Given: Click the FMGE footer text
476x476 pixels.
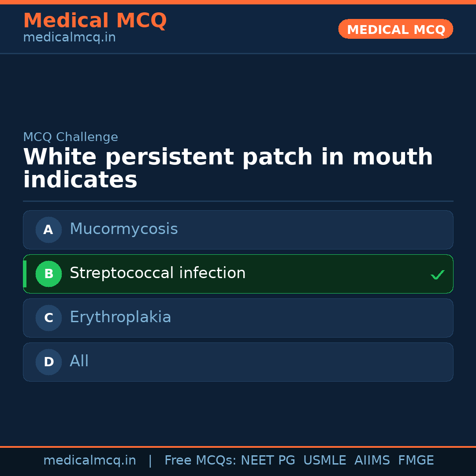Looking at the screenshot, I should [x=416, y=461].
